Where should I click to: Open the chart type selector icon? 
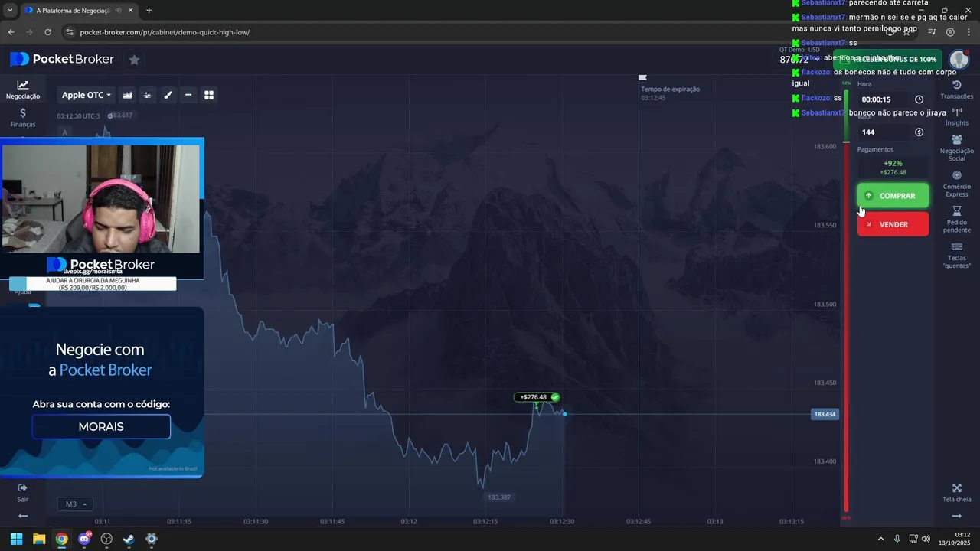pyautogui.click(x=127, y=95)
